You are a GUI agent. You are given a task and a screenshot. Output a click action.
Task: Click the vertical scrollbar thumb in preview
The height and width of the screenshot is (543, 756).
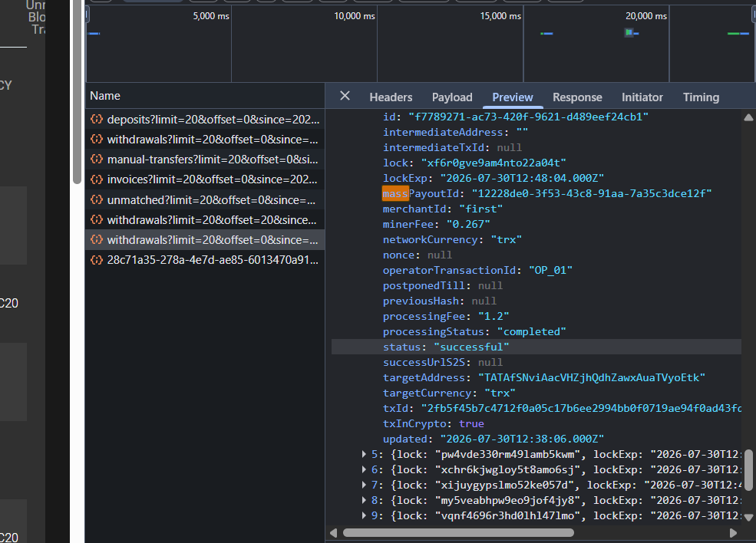tap(748, 470)
